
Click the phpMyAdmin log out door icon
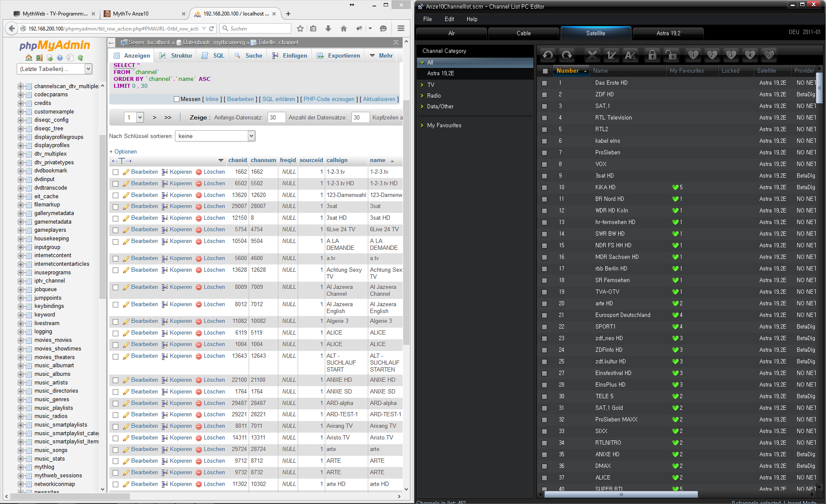tap(39, 58)
